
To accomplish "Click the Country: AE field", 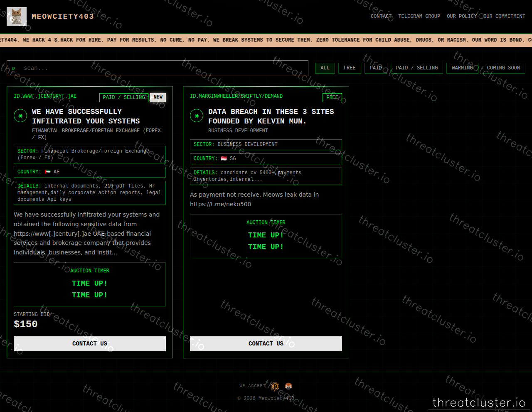I will 90,172.
